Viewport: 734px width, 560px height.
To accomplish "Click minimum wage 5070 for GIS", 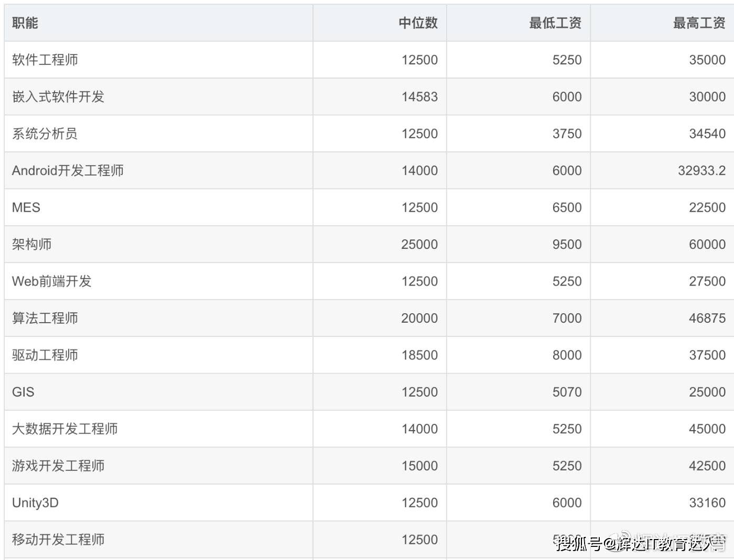I will (x=567, y=392).
